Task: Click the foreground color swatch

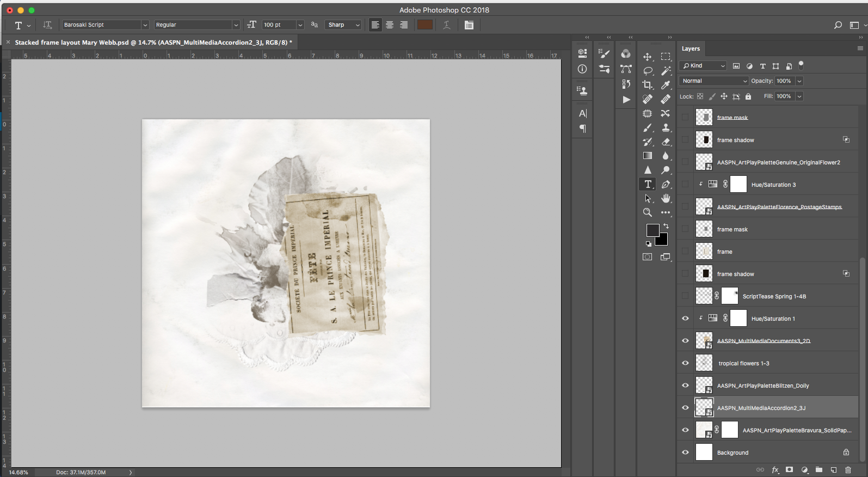Action: [x=652, y=230]
